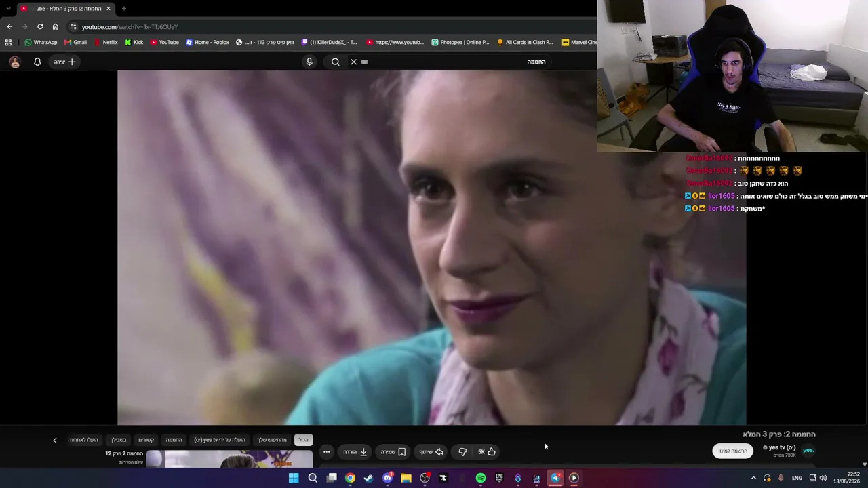868x488 pixels.
Task: Download the video
Action: (x=355, y=452)
